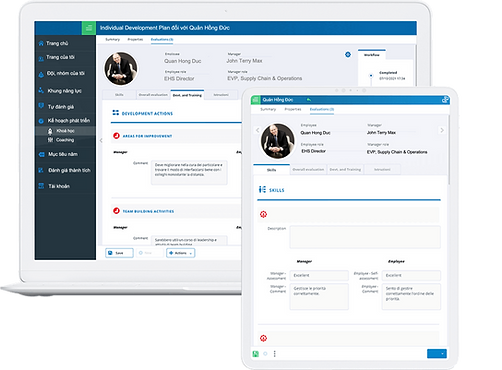Open the green hamburger menu on laptop
The width and height of the screenshot is (502, 370).
(89, 28)
